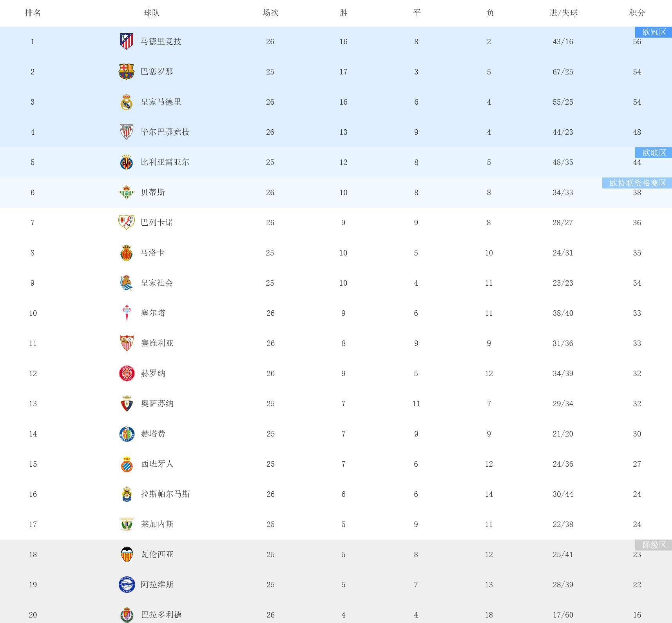Click the Valencia bat crest
Screen dimensions: 672x623
127,554
